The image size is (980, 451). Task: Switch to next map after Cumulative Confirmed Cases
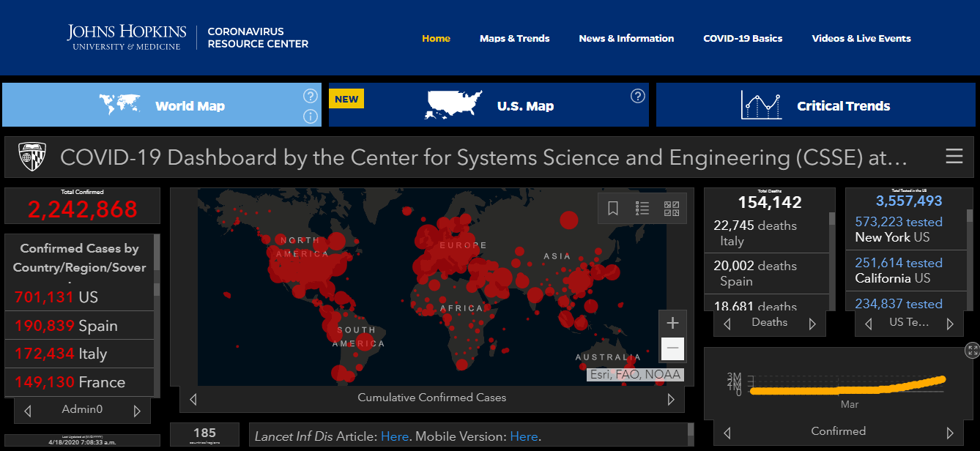click(x=671, y=399)
